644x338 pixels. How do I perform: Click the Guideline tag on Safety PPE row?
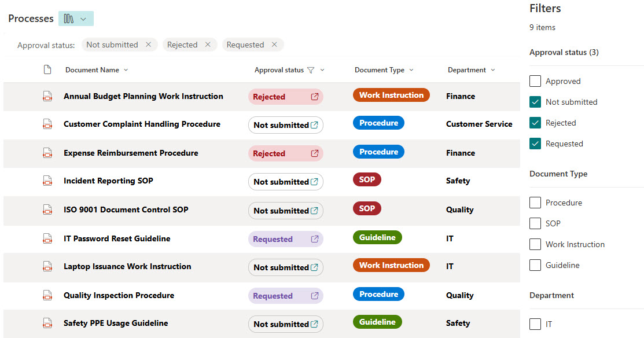coord(377,322)
